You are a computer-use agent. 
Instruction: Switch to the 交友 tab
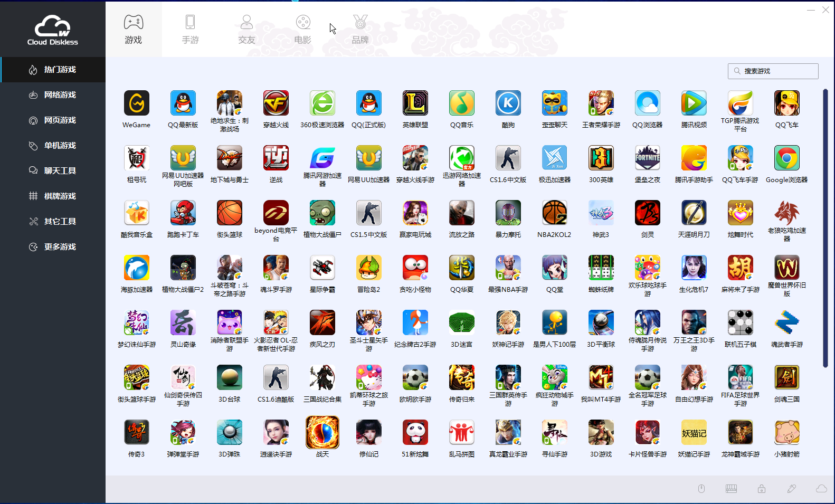point(246,29)
